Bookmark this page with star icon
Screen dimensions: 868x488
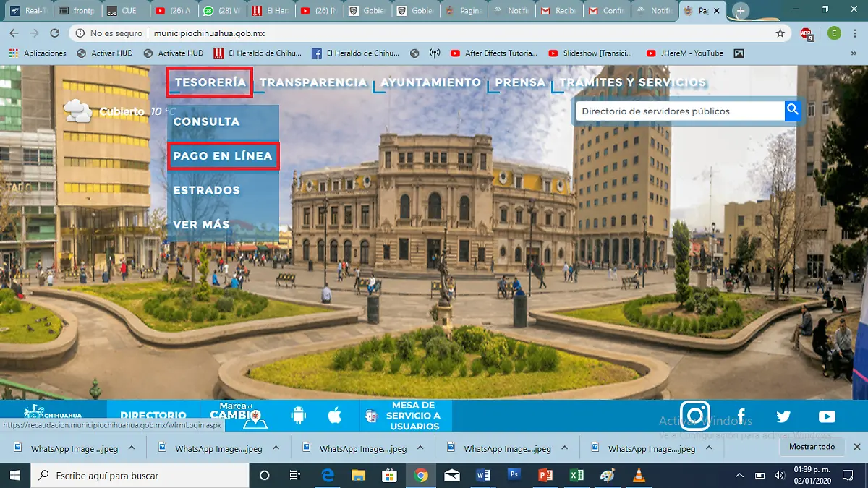pos(780,33)
